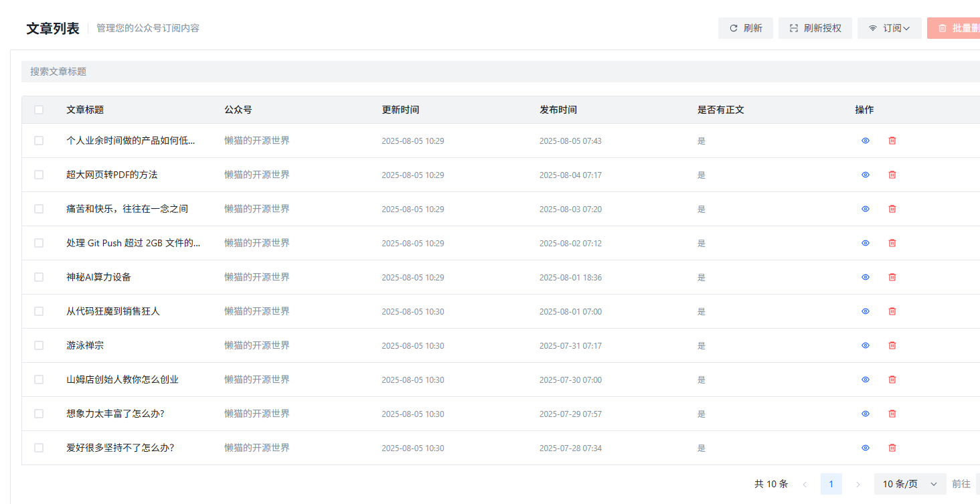Click the 文章列表 page heading
980x504 pixels.
(53, 28)
